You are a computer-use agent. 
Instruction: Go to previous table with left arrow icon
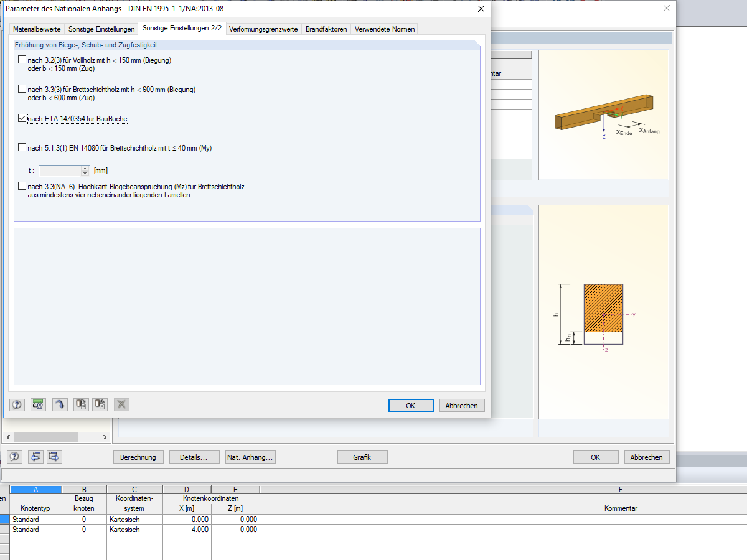(x=35, y=457)
